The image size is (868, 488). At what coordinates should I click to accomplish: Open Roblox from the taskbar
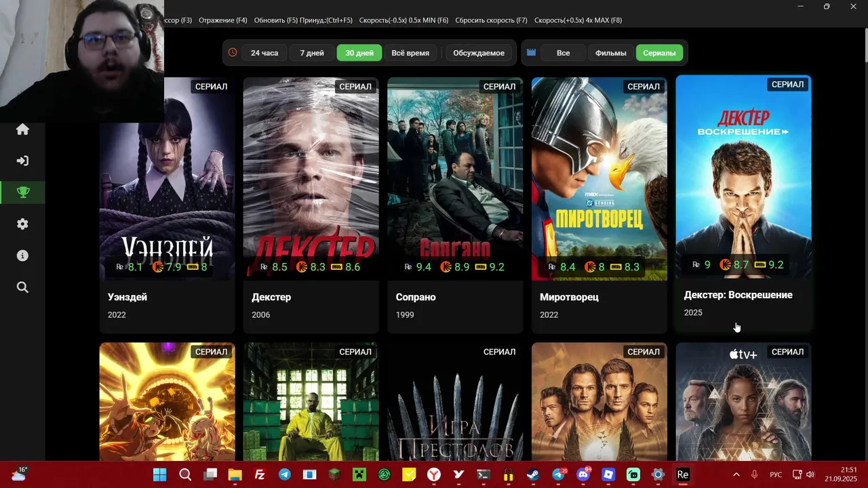tap(608, 474)
